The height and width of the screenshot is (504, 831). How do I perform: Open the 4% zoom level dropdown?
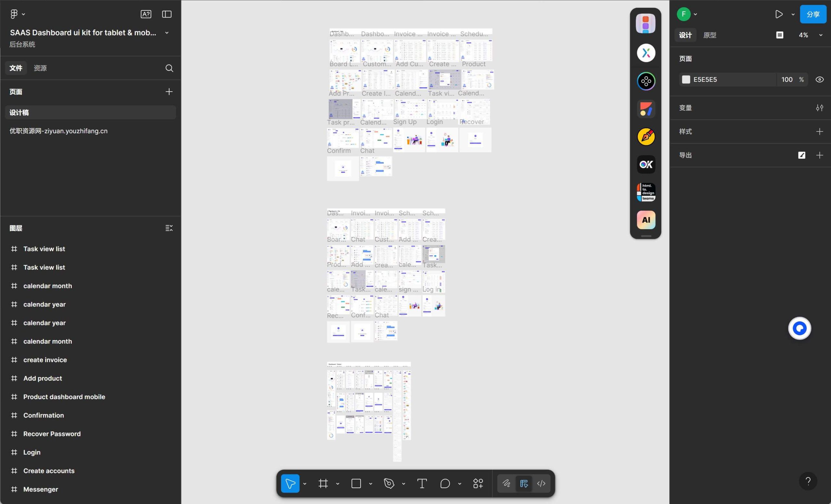821,35
